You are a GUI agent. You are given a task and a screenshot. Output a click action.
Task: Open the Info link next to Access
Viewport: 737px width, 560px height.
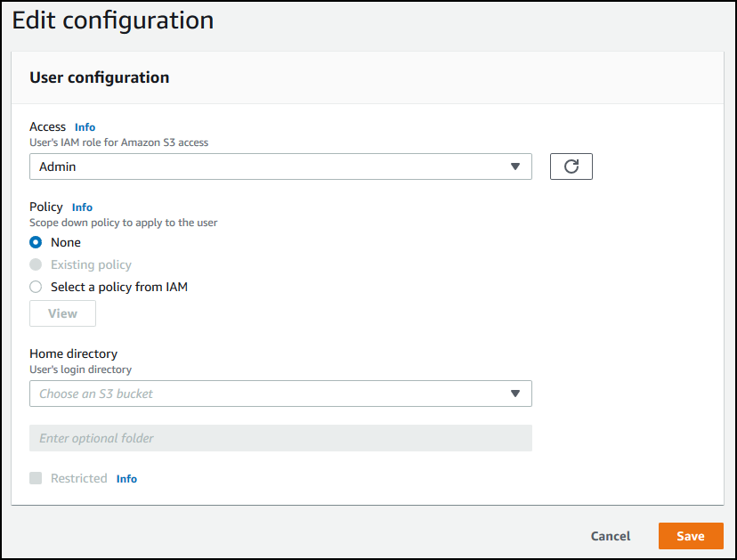tap(85, 126)
